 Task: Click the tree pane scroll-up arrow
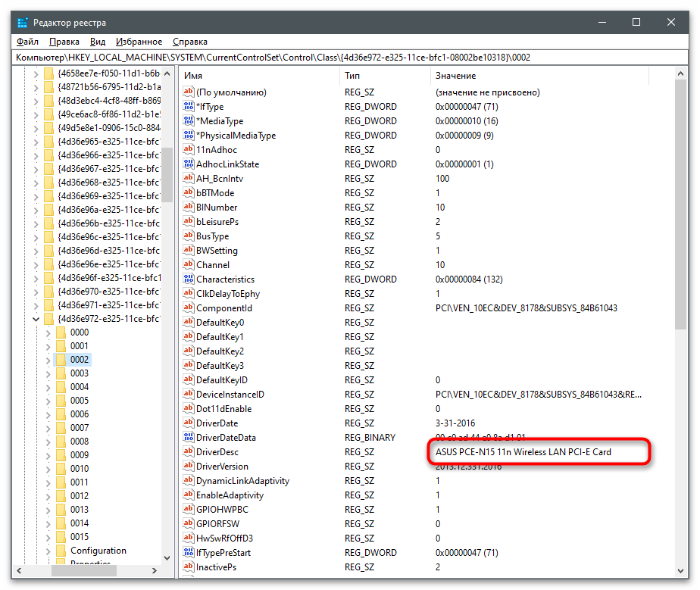tap(167, 73)
